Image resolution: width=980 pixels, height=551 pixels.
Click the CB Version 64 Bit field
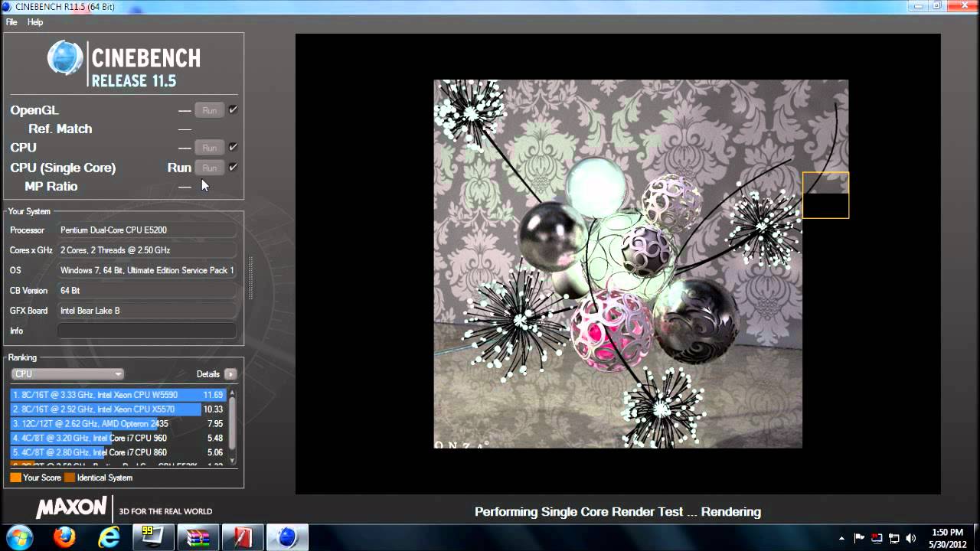pyautogui.click(x=147, y=291)
